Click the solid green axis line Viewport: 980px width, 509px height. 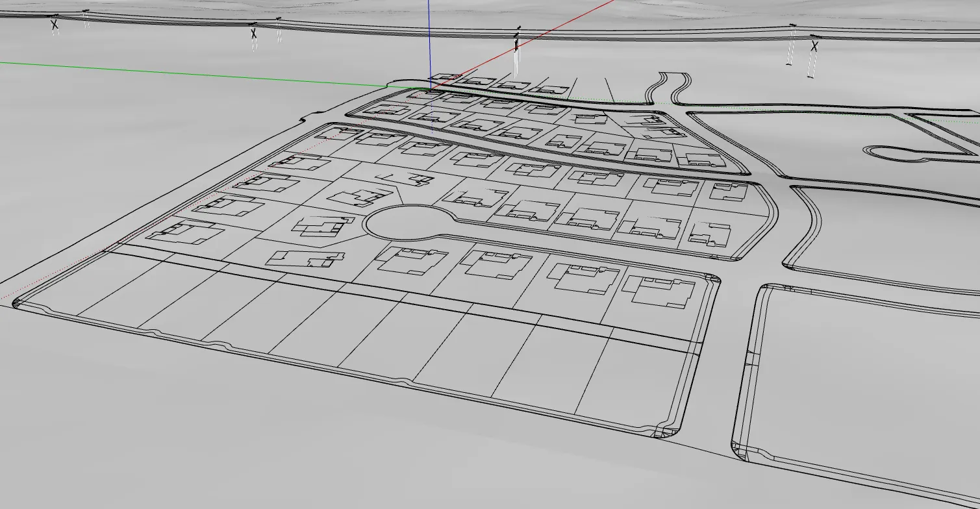[x=214, y=75]
